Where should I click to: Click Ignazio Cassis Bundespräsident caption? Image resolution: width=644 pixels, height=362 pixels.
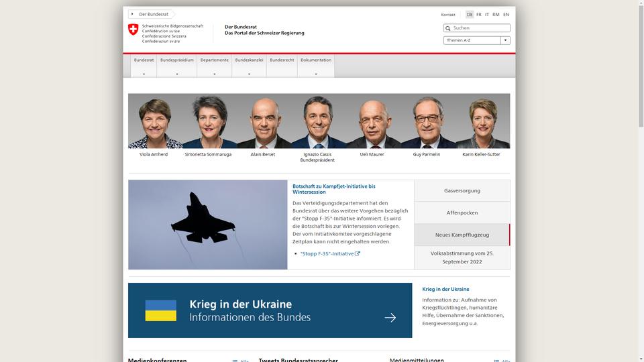(x=317, y=157)
